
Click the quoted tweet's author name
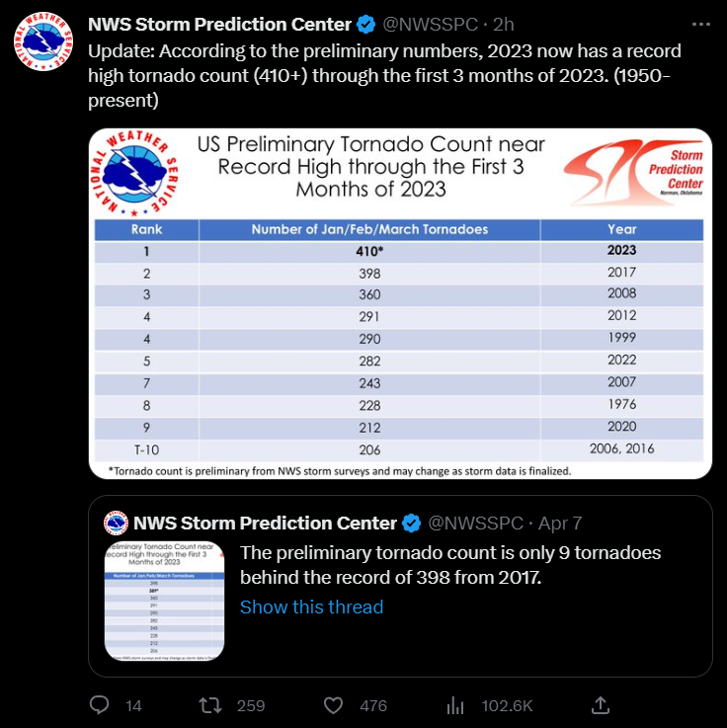click(x=265, y=523)
